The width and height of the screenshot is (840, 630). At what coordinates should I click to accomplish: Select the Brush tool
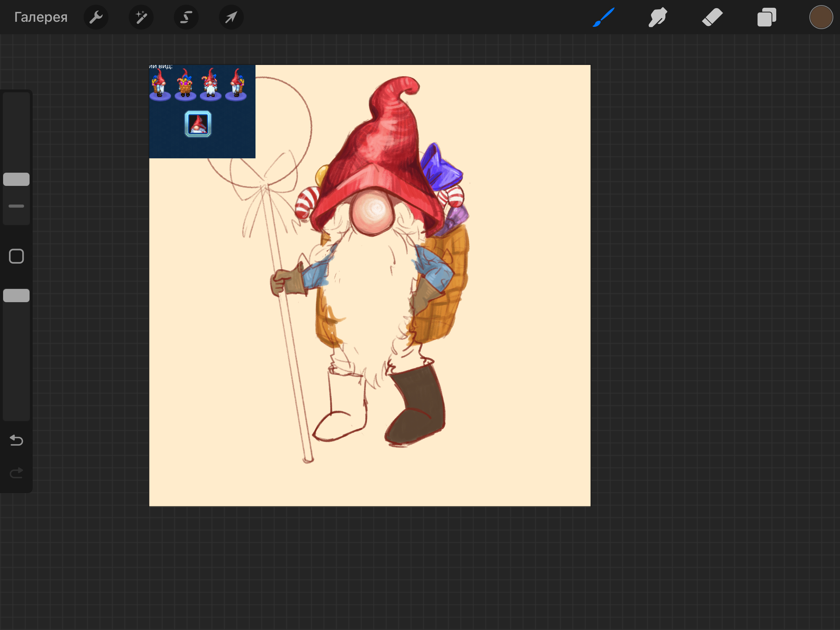[604, 17]
